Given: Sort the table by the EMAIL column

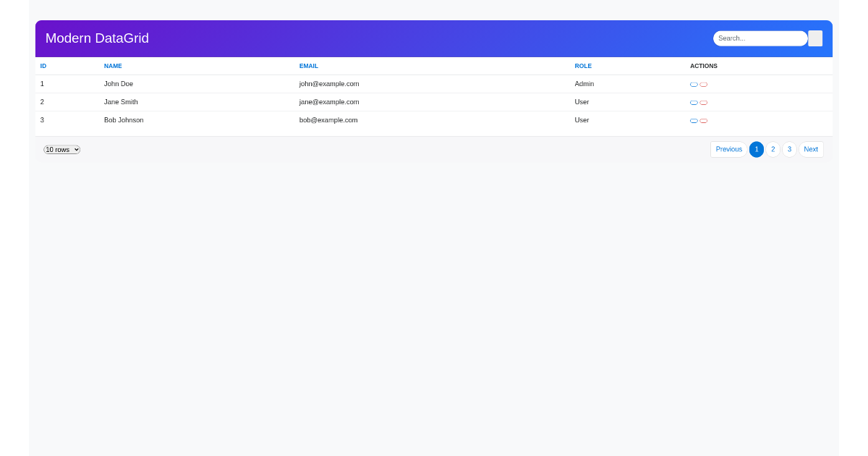Looking at the screenshot, I should 309,66.
